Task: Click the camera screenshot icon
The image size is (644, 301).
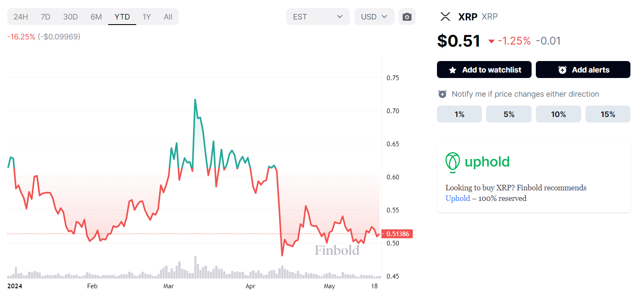Action: (407, 17)
